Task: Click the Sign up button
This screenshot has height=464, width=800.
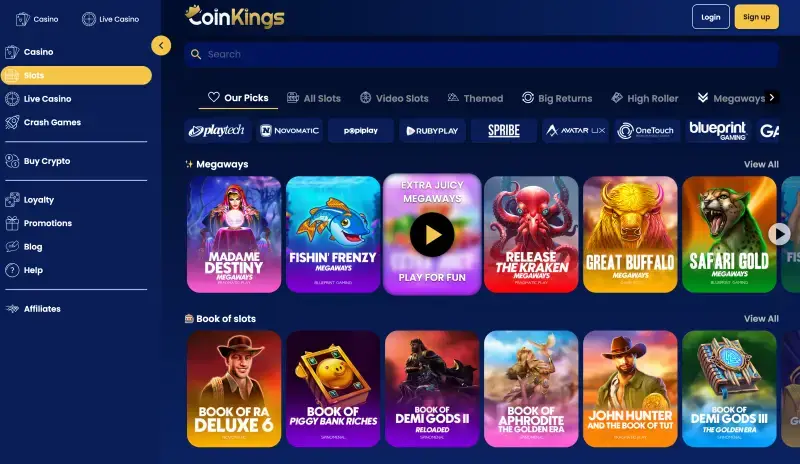Action: click(x=756, y=17)
